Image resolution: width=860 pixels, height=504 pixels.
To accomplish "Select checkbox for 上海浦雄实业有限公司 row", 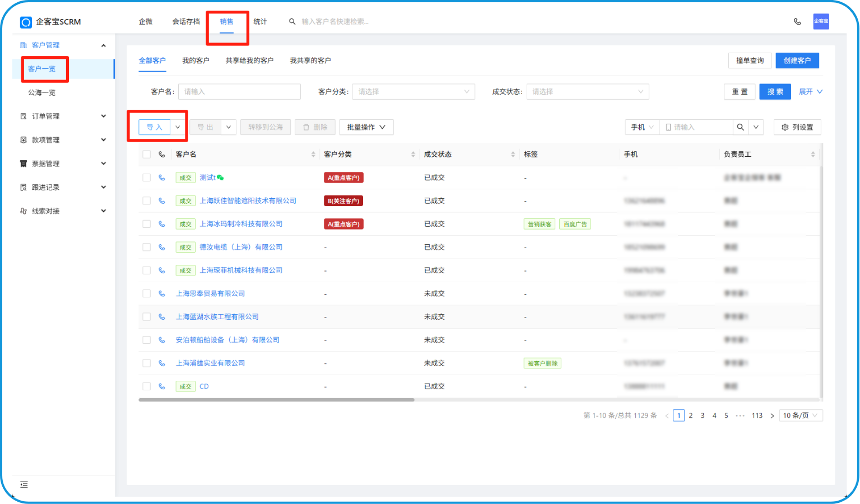I will click(147, 363).
